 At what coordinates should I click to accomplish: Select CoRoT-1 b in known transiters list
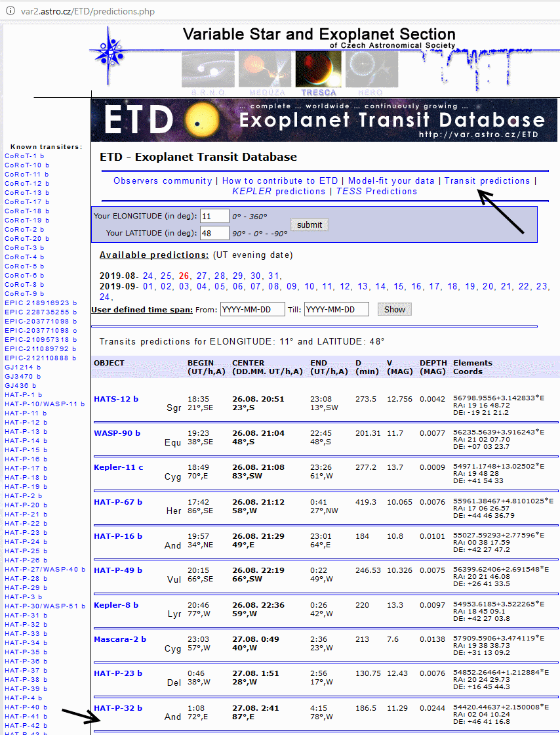coord(24,156)
